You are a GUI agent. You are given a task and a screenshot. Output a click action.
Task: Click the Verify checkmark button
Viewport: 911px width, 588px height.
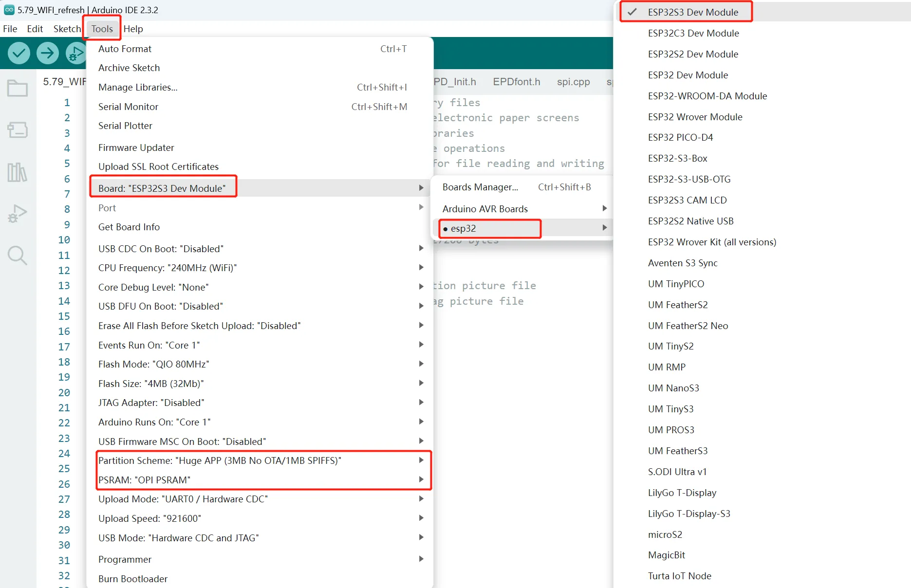(x=19, y=53)
